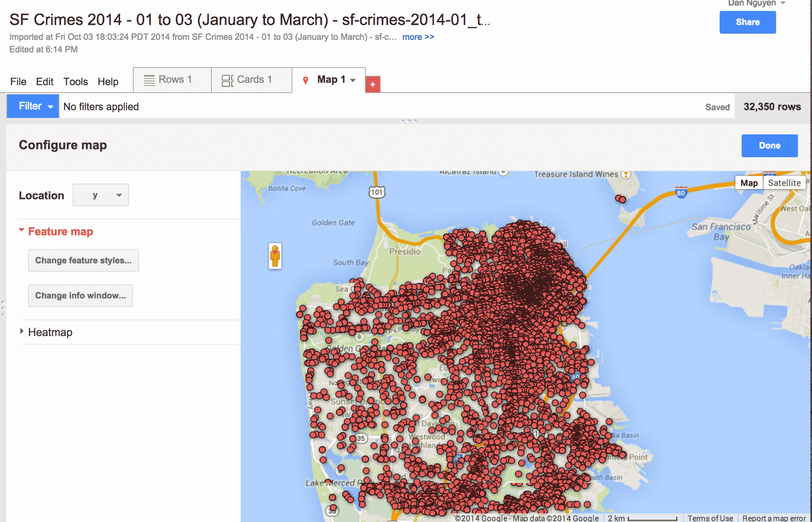This screenshot has height=522, width=812.
Task: Click the Presidio map label
Action: pyautogui.click(x=405, y=251)
